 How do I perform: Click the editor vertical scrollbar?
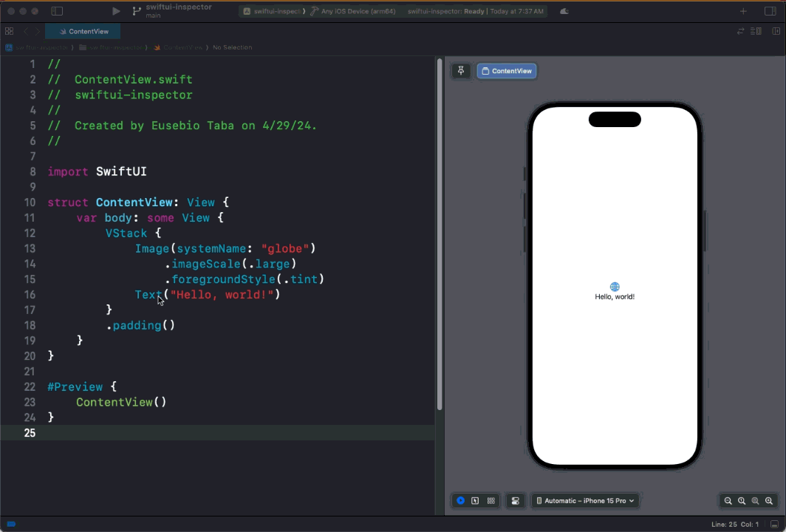pyautogui.click(x=440, y=234)
